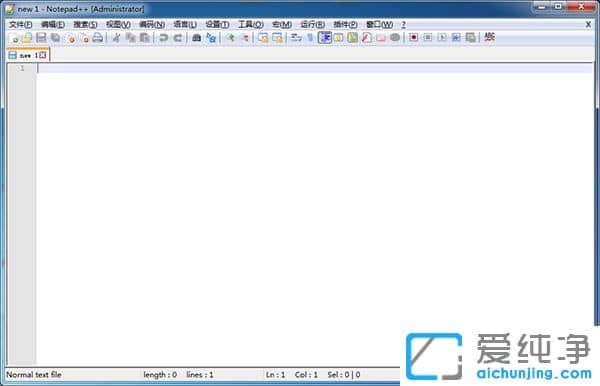The width and height of the screenshot is (600, 386).
Task: Click the Print toolbar icon
Action: (98, 37)
